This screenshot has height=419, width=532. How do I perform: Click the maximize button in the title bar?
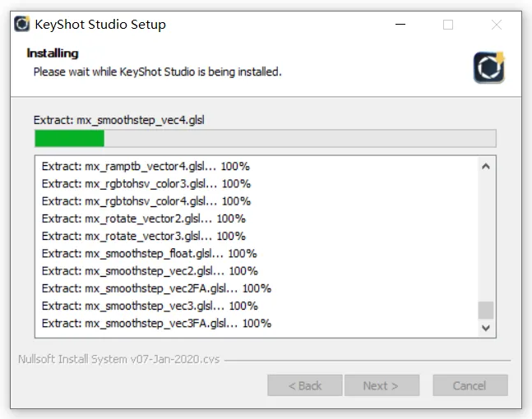click(x=448, y=25)
